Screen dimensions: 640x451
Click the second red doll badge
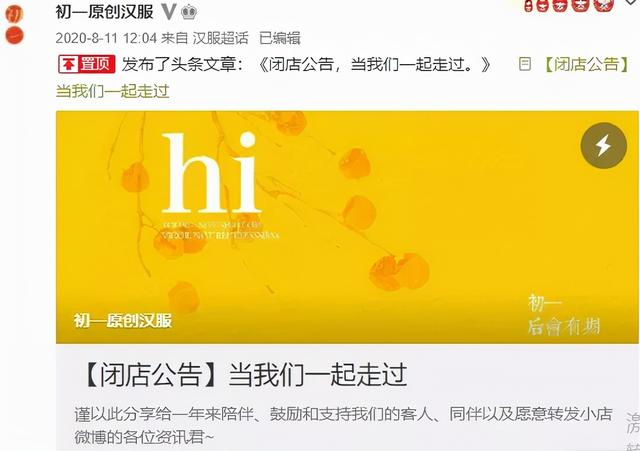pos(542,5)
